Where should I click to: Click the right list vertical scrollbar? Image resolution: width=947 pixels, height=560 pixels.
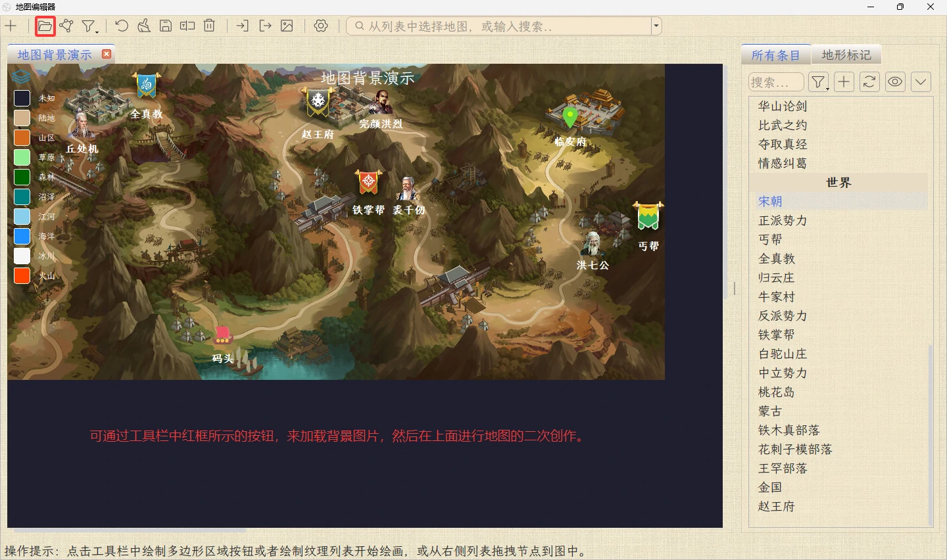[931, 434]
